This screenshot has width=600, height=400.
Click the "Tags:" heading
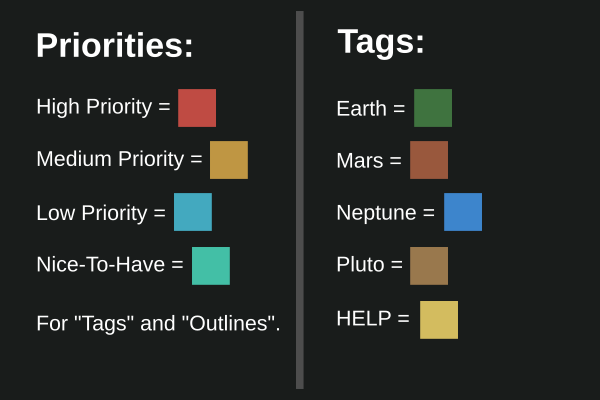pyautogui.click(x=381, y=42)
